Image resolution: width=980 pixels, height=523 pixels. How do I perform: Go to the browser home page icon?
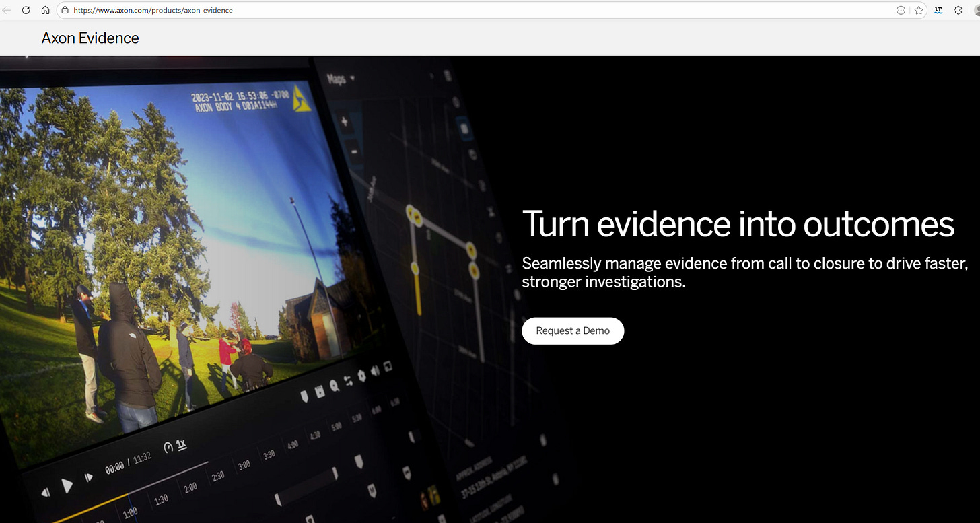point(45,10)
